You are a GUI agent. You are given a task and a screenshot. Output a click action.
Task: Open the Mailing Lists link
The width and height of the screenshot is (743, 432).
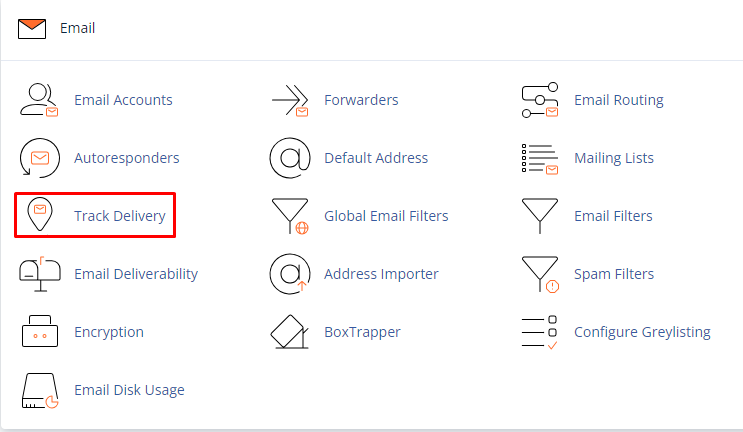[x=614, y=158]
